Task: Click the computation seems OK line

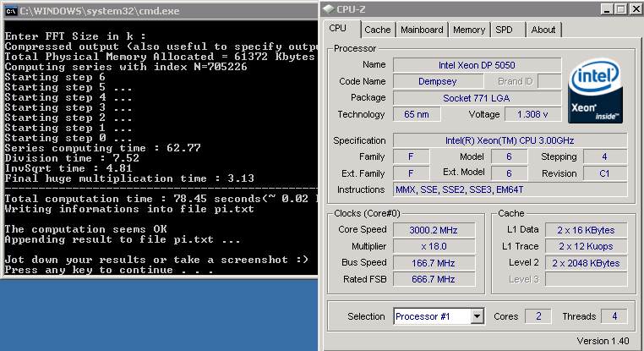Action: [86, 229]
